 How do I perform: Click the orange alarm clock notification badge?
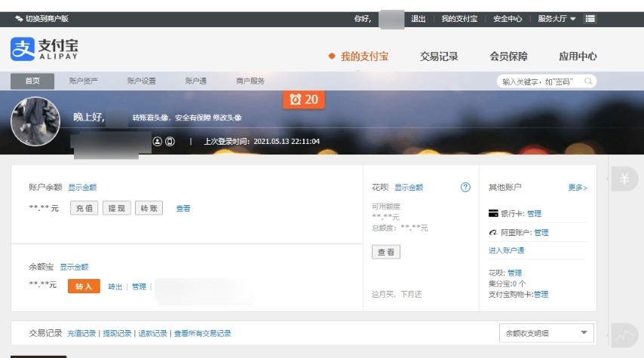point(304,99)
